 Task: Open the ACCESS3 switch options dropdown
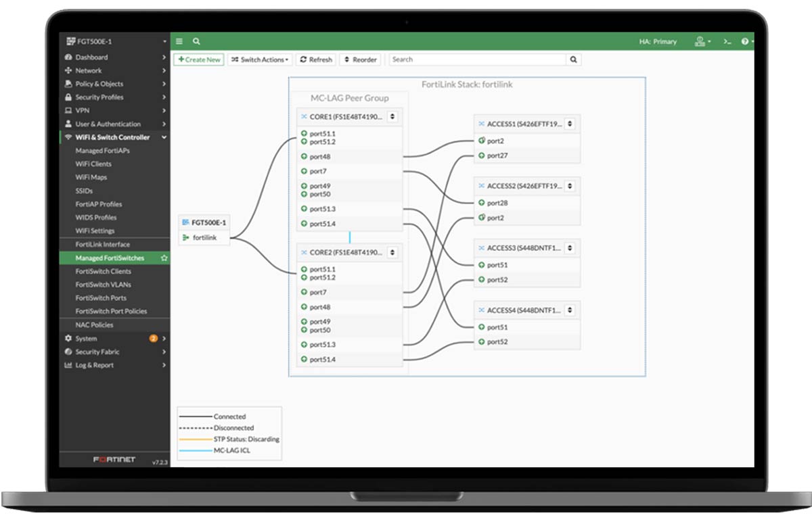570,248
